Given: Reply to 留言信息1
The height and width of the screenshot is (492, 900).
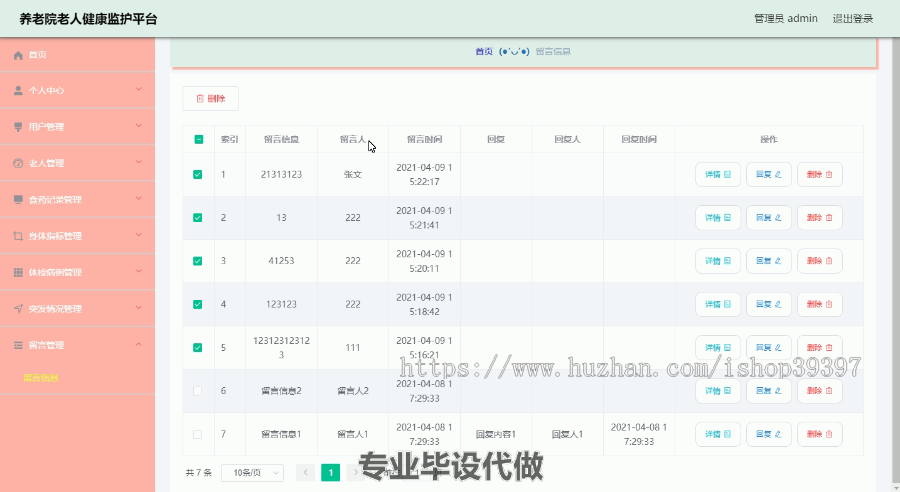Looking at the screenshot, I should [x=769, y=434].
